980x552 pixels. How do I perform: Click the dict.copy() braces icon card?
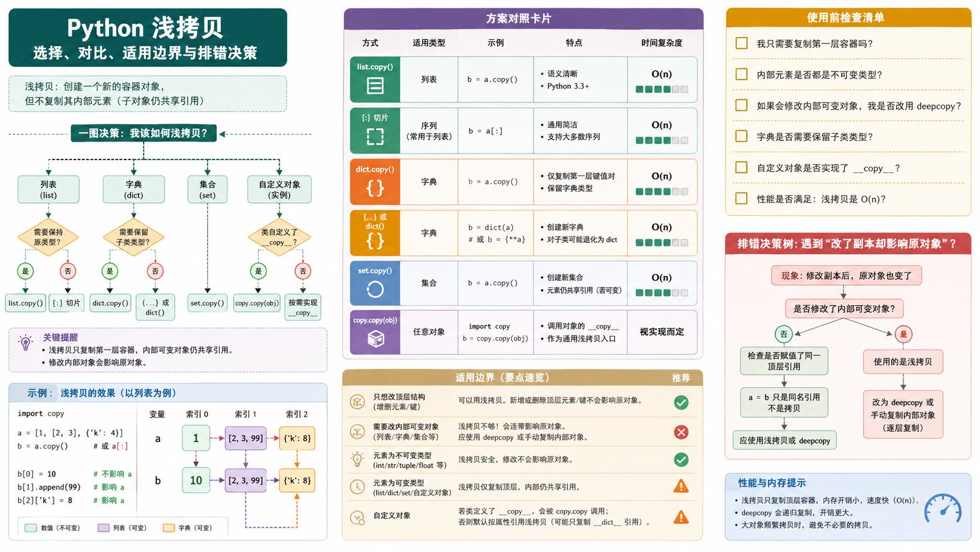(375, 182)
